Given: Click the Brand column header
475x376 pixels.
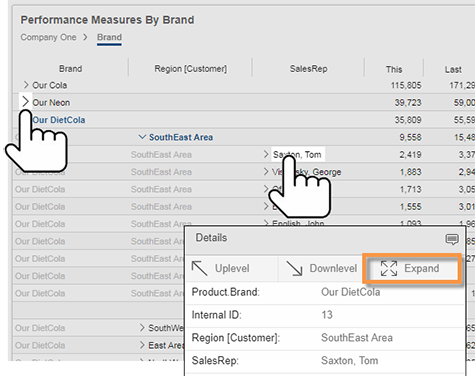Looking at the screenshot, I should tap(71, 69).
